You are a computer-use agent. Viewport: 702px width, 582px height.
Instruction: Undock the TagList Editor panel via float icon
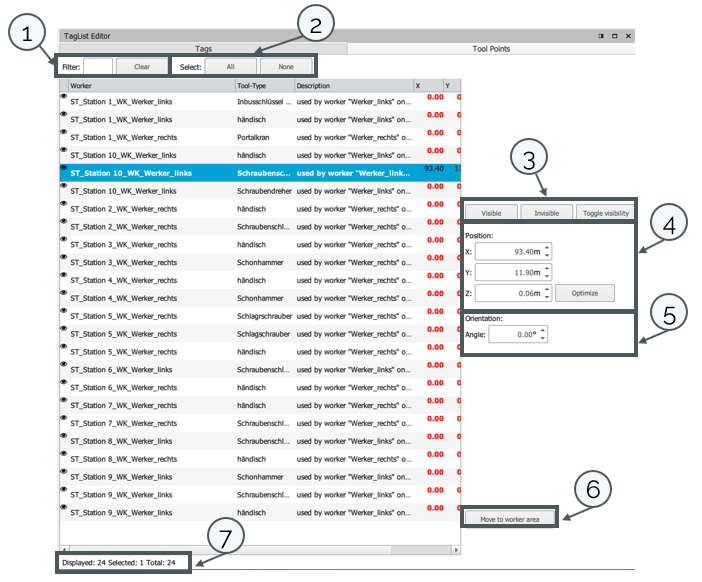601,35
